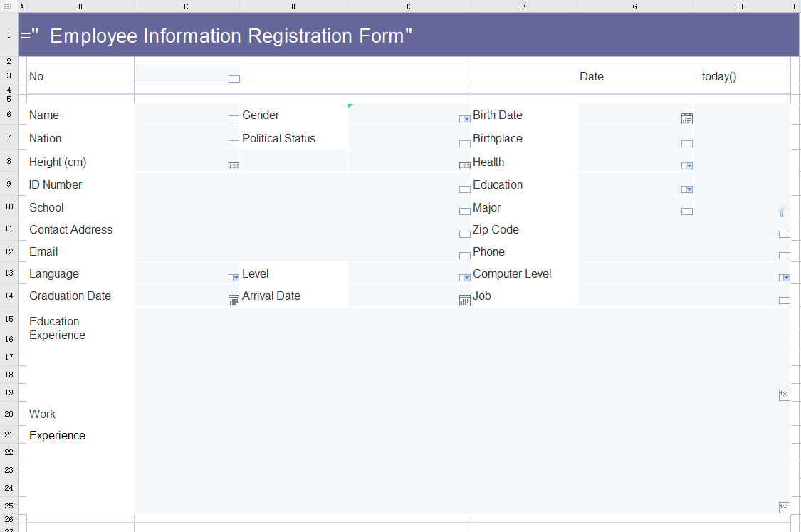Open the Birth Date calendar picker
The height and width of the screenshot is (532, 801).
(686, 118)
